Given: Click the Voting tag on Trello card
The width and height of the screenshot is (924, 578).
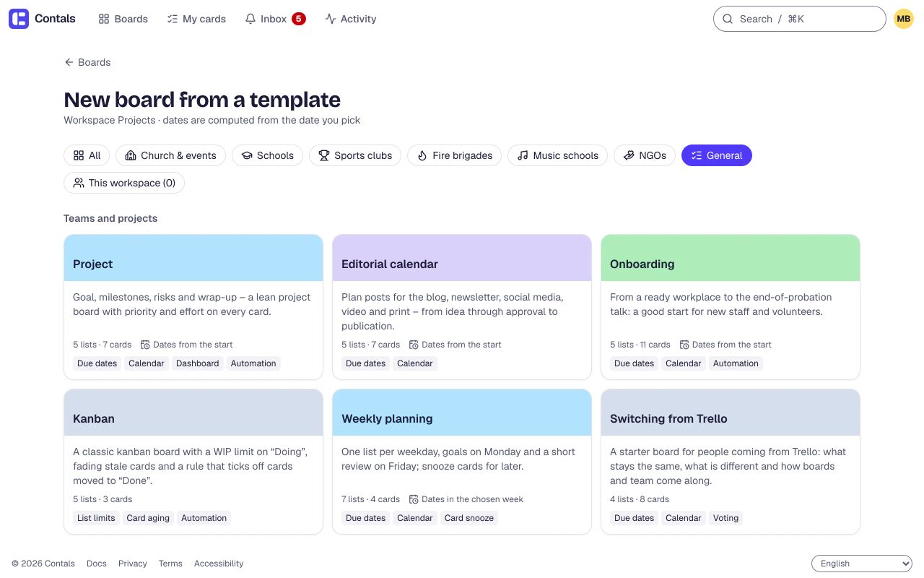Looking at the screenshot, I should click(x=725, y=518).
